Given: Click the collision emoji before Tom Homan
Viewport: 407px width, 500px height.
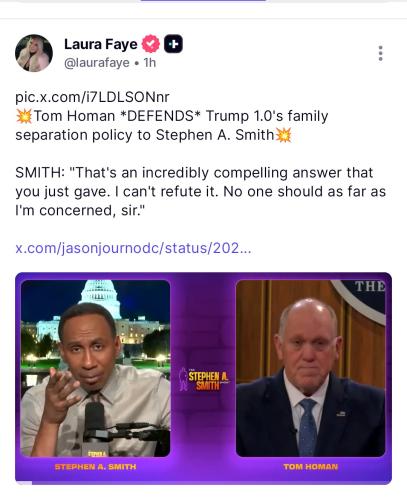Looking at the screenshot, I should [x=24, y=116].
